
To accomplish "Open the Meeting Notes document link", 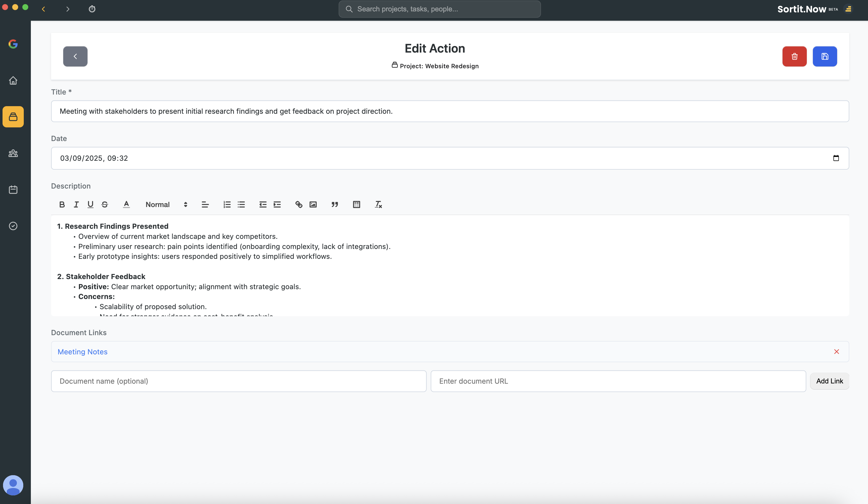I will point(82,352).
